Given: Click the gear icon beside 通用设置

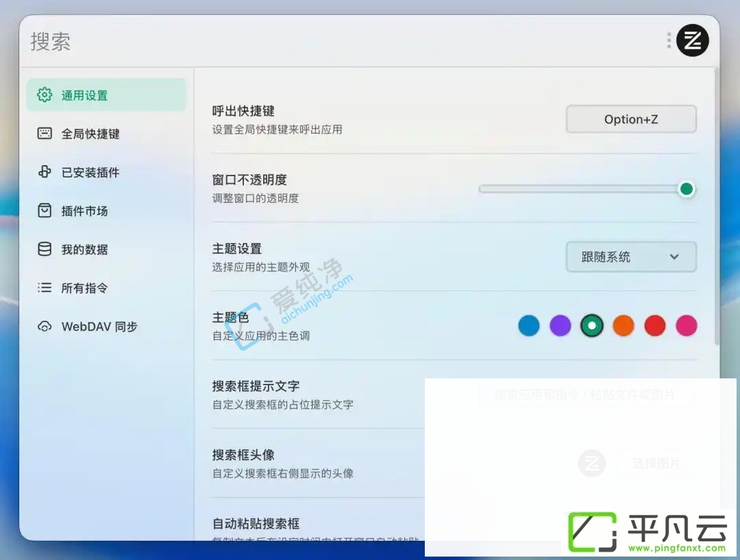Looking at the screenshot, I should [x=45, y=95].
